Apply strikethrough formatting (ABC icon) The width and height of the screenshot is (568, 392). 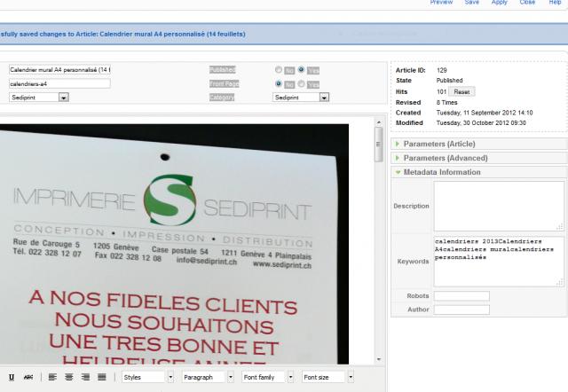click(28, 377)
